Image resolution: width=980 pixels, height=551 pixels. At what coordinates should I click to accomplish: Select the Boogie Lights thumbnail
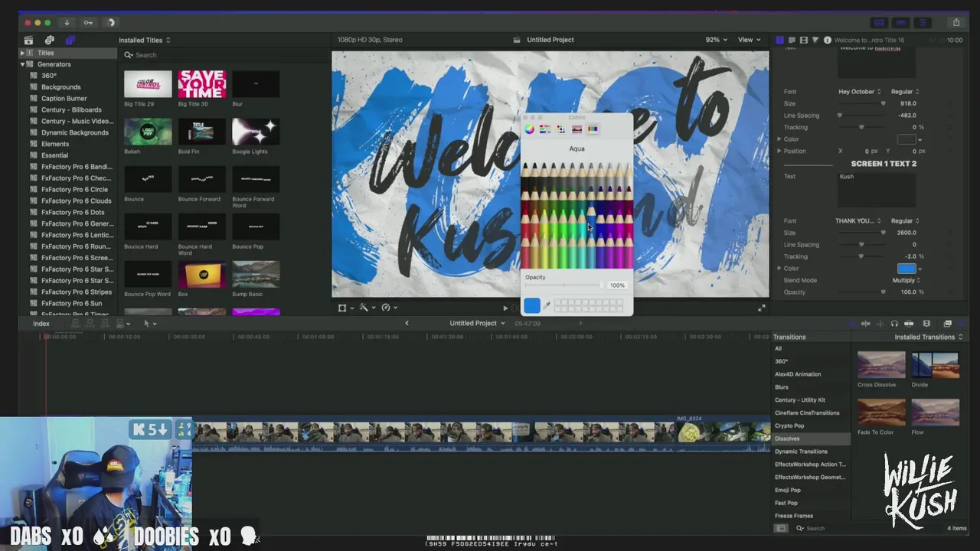256,132
